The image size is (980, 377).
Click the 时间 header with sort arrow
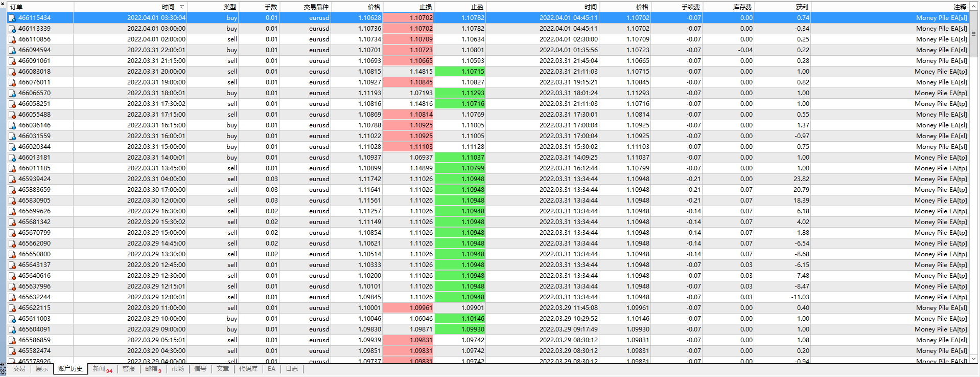point(131,7)
